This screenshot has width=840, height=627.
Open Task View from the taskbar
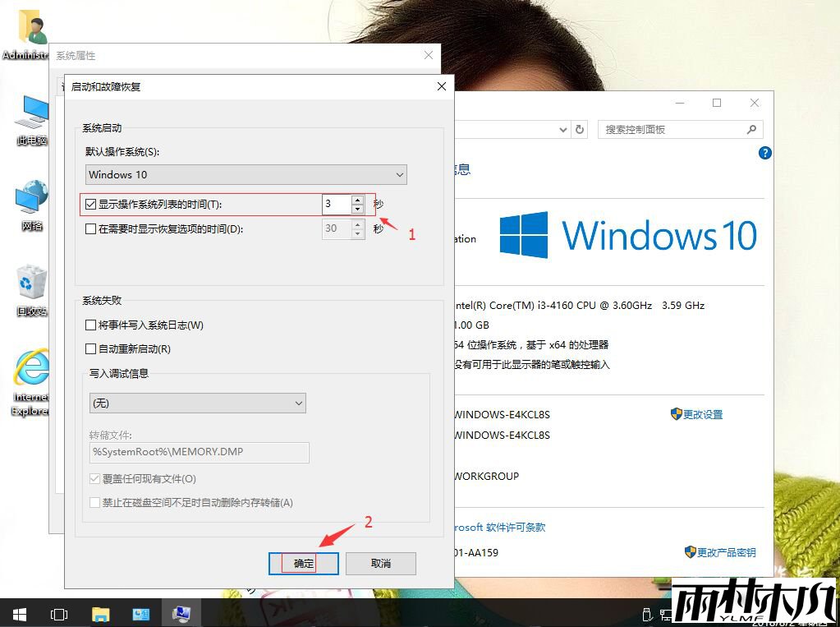coord(58,614)
